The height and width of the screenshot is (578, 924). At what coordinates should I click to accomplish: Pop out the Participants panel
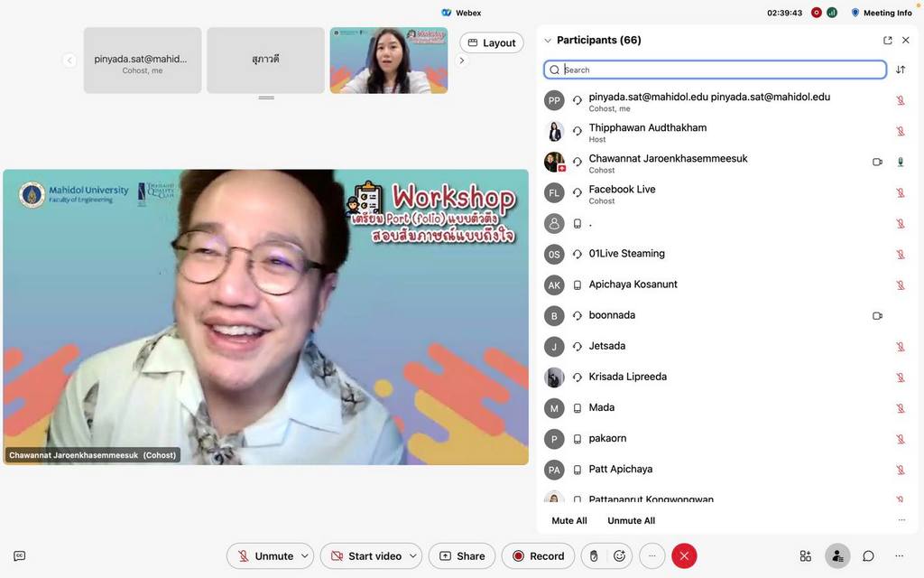(x=888, y=41)
